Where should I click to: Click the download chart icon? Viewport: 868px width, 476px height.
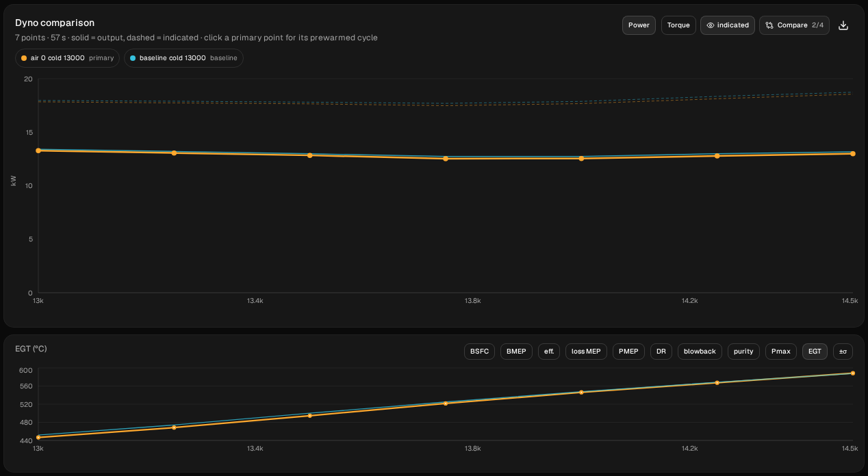point(843,25)
